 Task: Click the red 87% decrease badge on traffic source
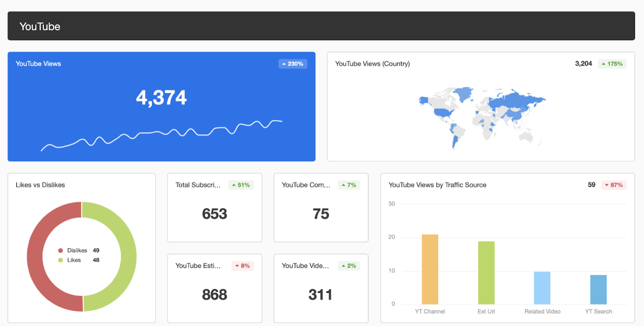(614, 185)
